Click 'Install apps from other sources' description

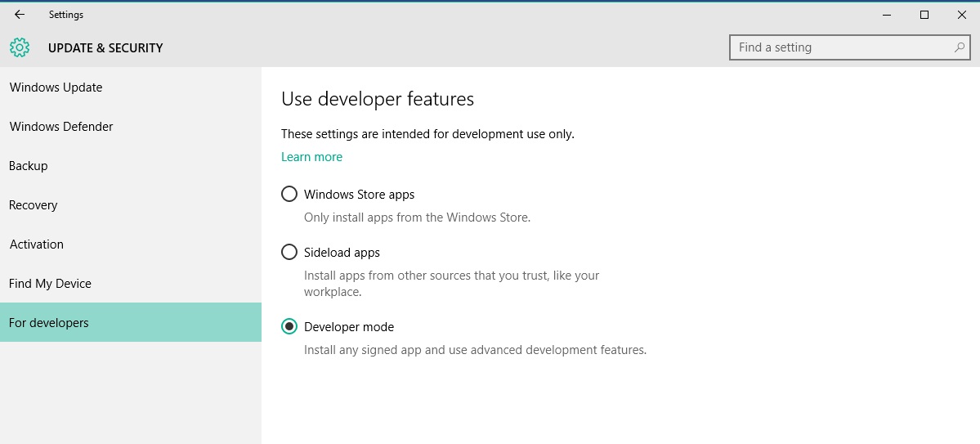tap(451, 283)
